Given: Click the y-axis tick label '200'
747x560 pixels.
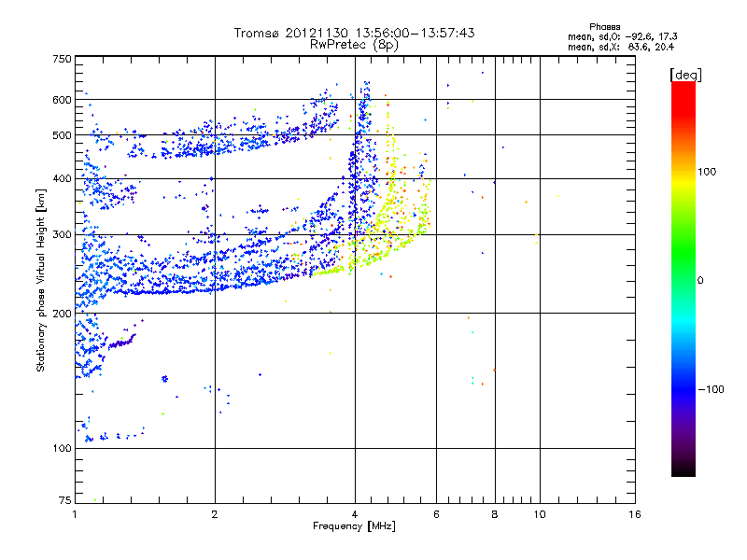Looking at the screenshot, I should click(x=63, y=314).
